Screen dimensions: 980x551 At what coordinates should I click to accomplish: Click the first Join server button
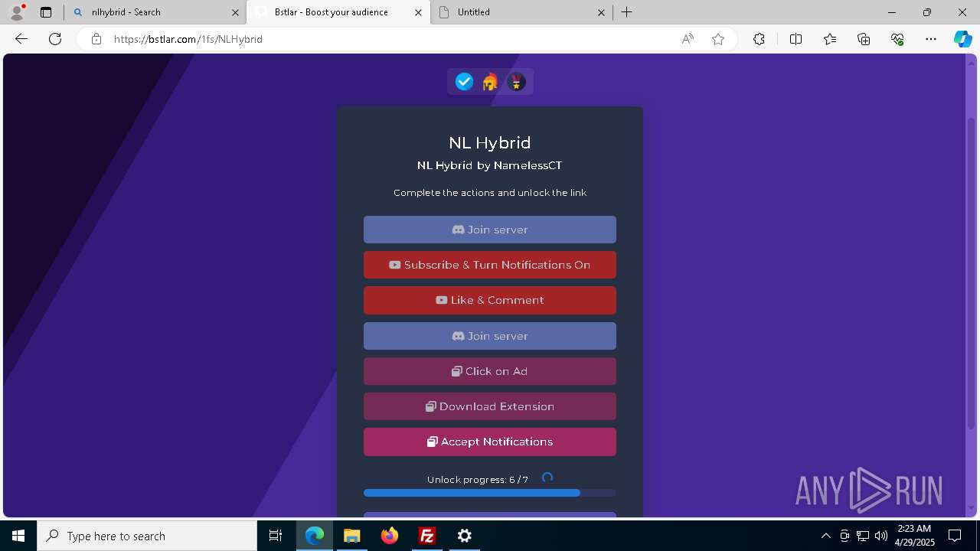coord(490,230)
